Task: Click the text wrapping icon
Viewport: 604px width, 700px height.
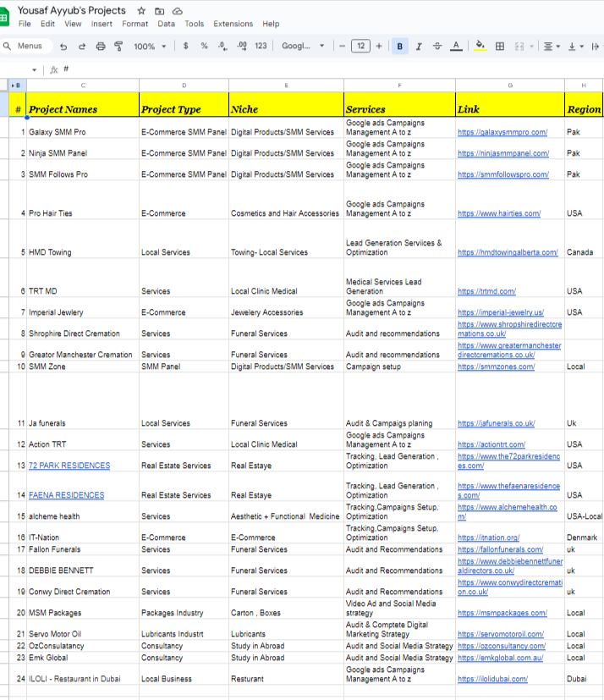Action: tap(595, 46)
